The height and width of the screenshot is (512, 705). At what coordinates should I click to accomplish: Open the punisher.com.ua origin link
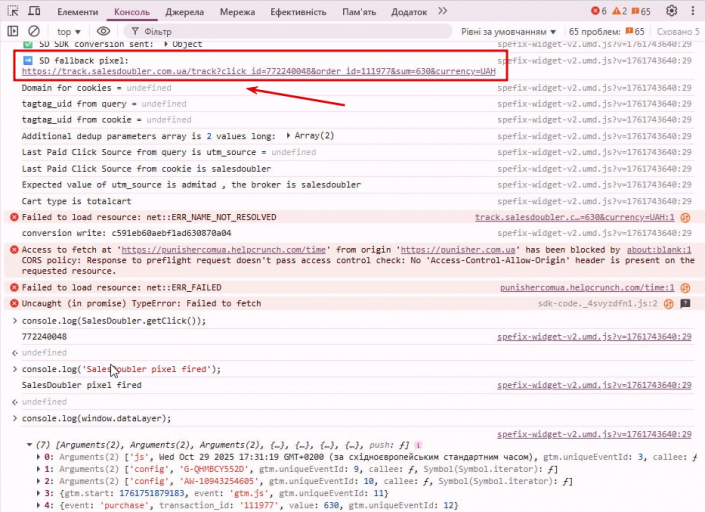pyautogui.click(x=458, y=250)
